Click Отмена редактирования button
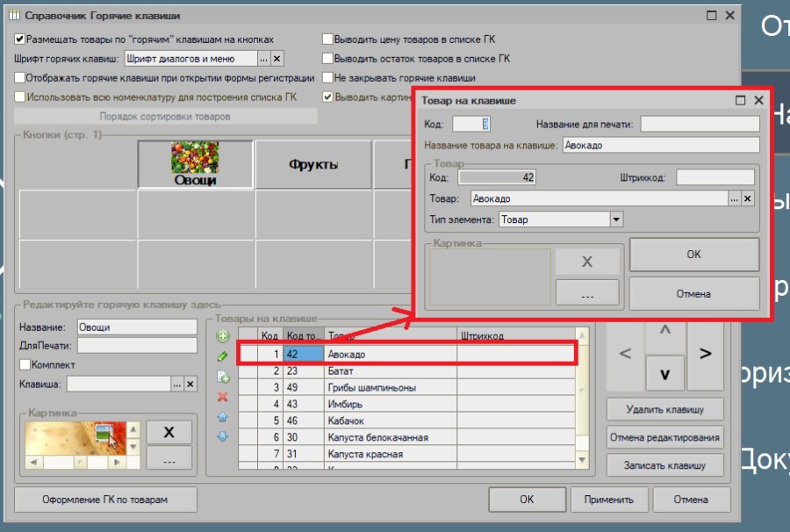The image size is (790, 532). point(665,437)
